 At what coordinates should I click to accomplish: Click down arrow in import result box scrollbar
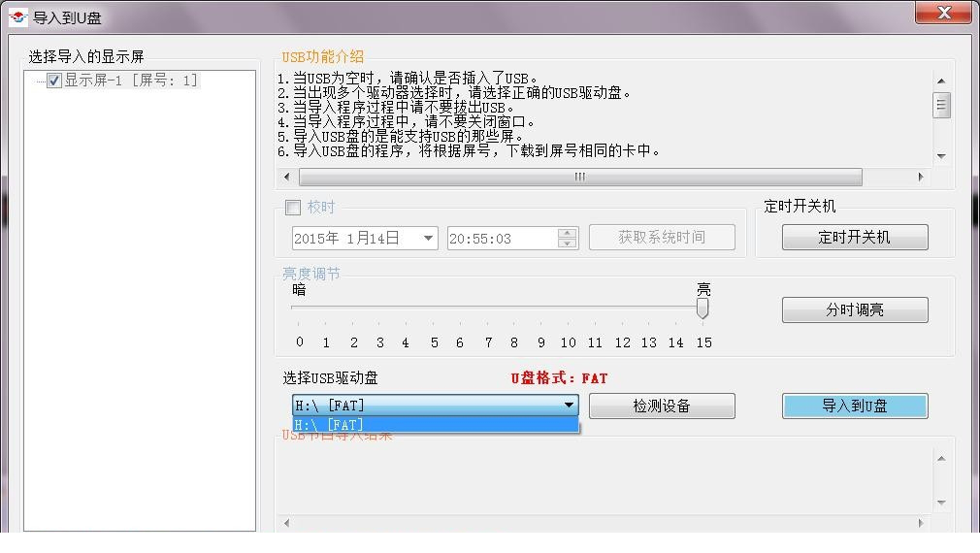[x=941, y=503]
